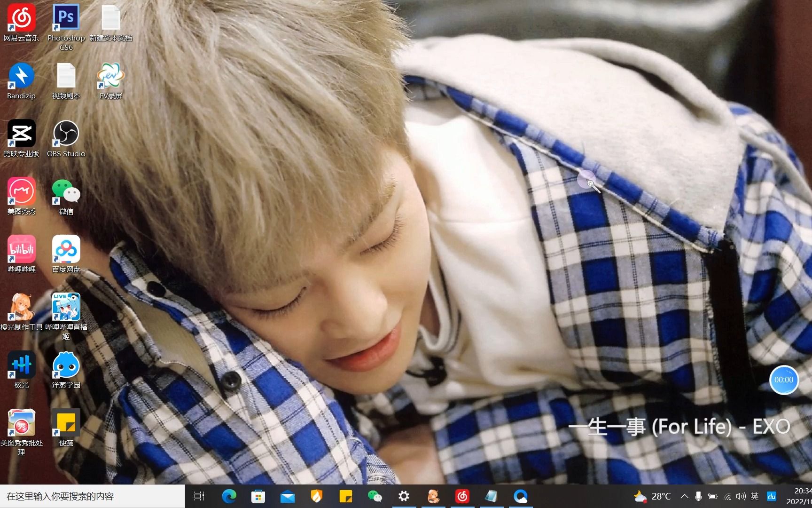
Task: Switch to the blue Q cloud app on taskbar
Action: coord(521,496)
